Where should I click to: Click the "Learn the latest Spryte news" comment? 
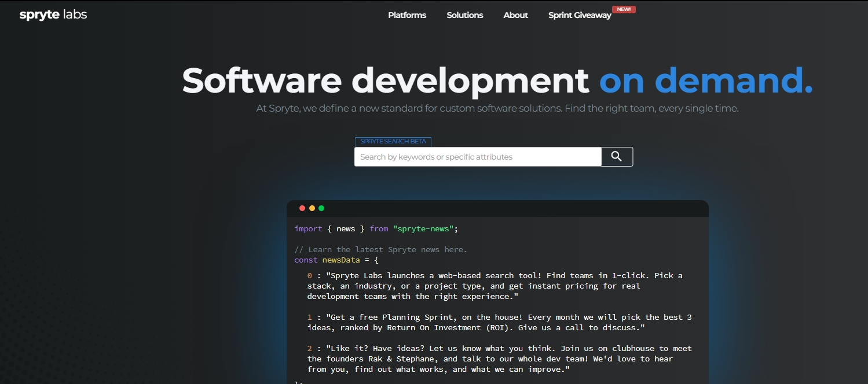point(380,249)
